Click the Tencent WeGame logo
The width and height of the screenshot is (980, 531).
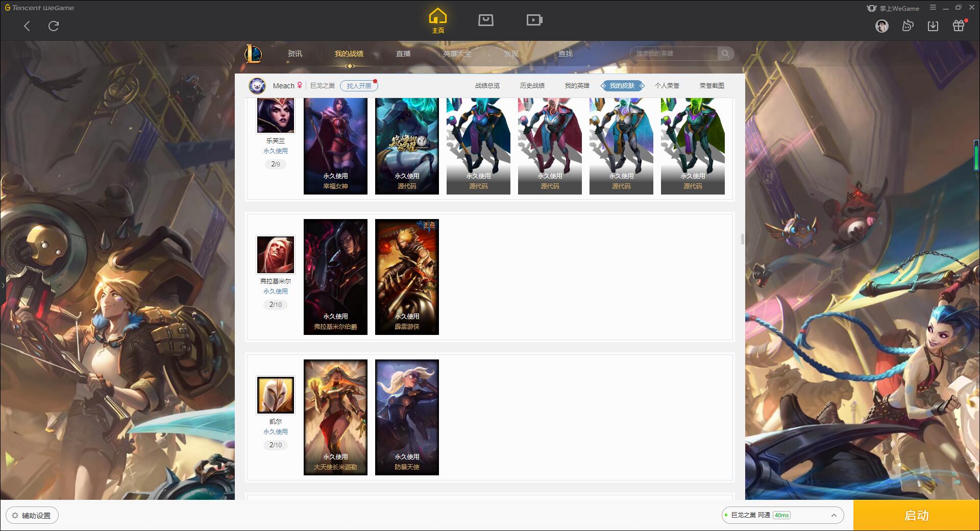[39, 8]
